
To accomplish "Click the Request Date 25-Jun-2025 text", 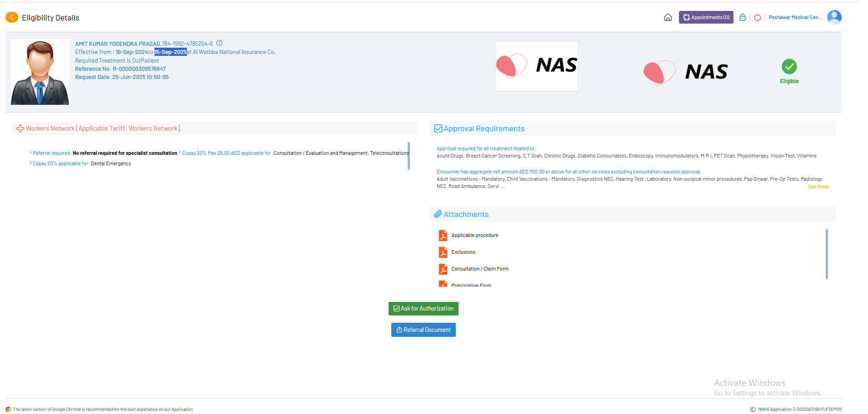I will 122,77.
